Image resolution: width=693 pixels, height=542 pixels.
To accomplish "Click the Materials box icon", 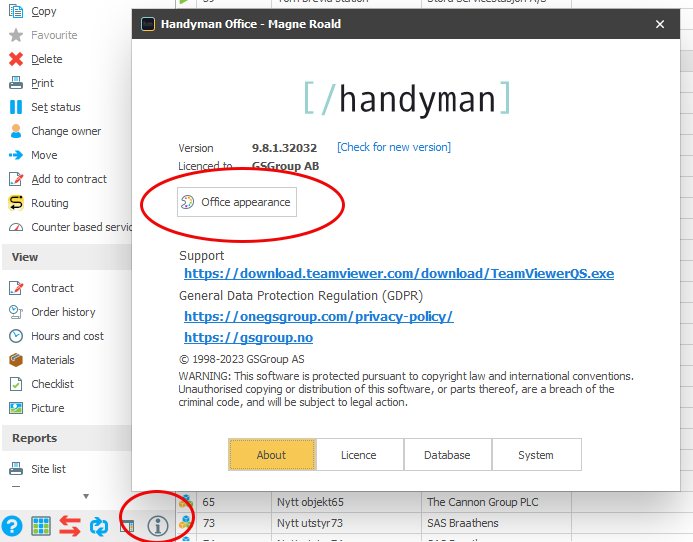I will coord(16,360).
